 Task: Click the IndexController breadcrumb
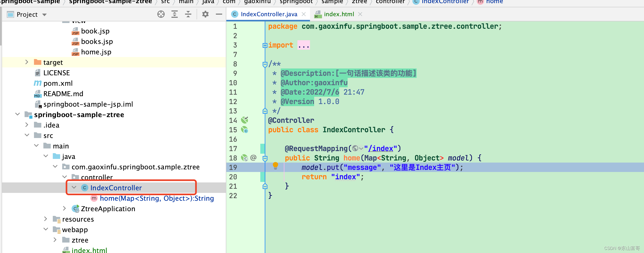pyautogui.click(x=445, y=2)
